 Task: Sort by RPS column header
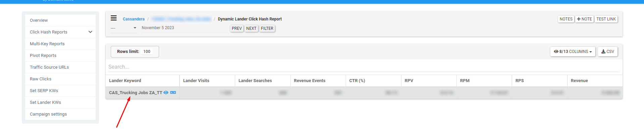[540, 81]
